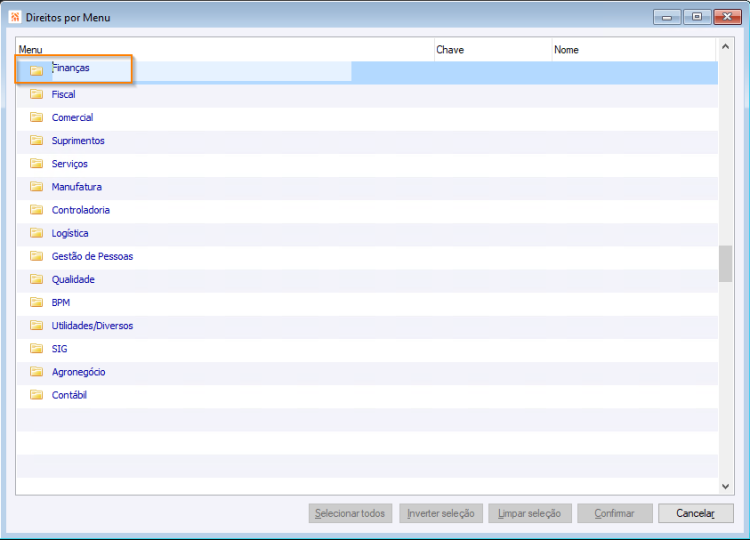This screenshot has width=750, height=540.
Task: Click the Finanças folder icon
Action: 36,71
